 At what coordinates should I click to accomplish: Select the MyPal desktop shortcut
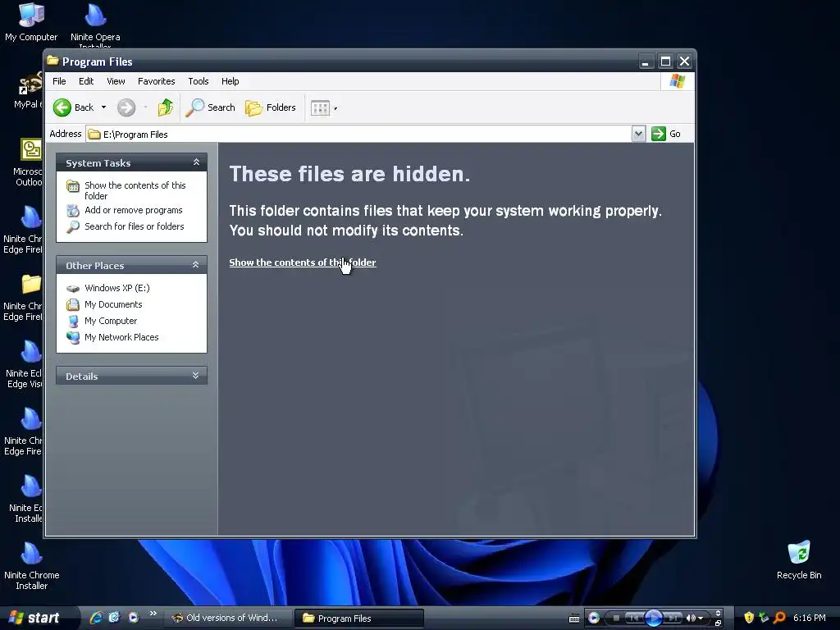[x=28, y=91]
